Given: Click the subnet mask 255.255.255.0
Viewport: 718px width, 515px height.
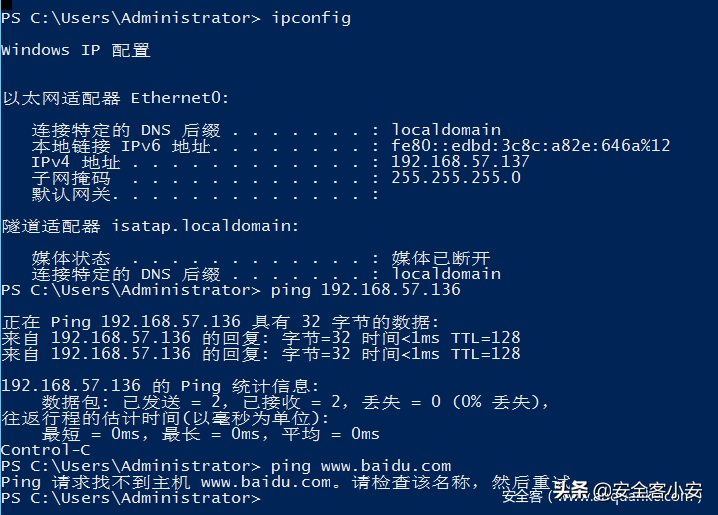Looking at the screenshot, I should click(456, 178).
